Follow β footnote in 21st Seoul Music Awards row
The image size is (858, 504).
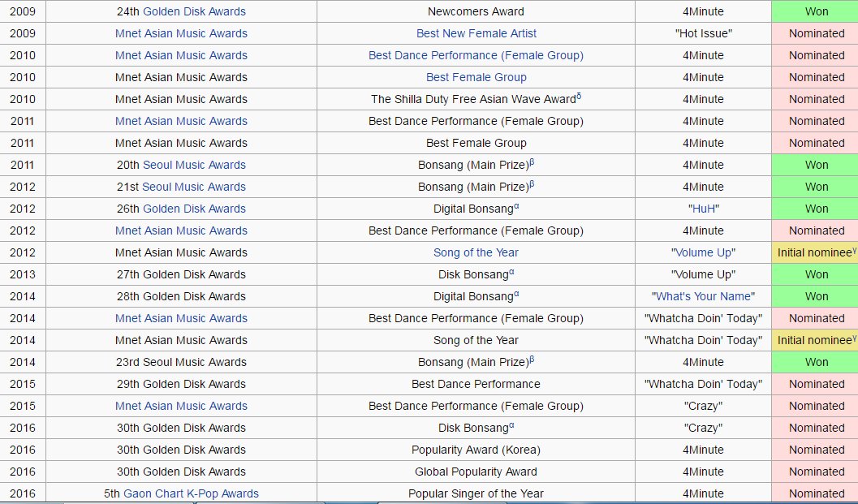click(x=532, y=184)
